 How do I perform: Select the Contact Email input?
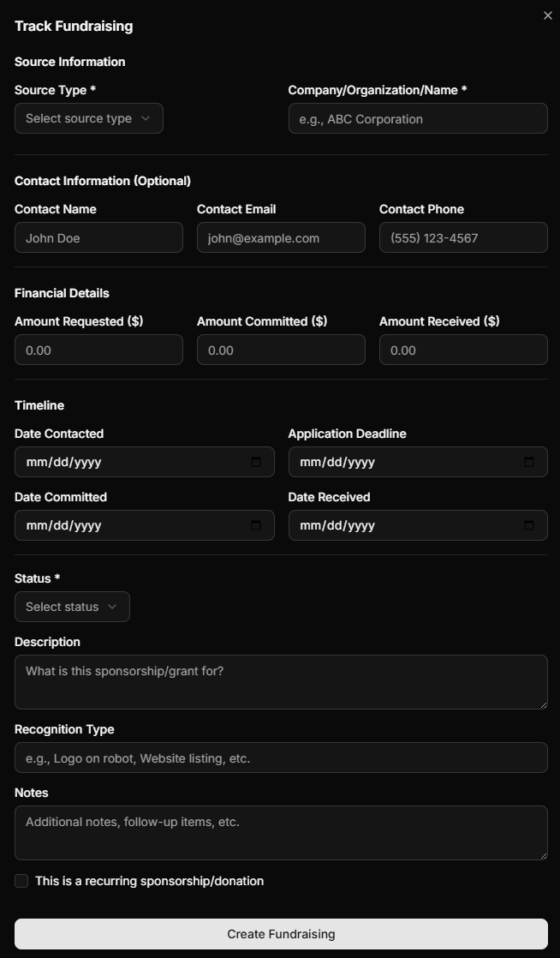point(281,238)
